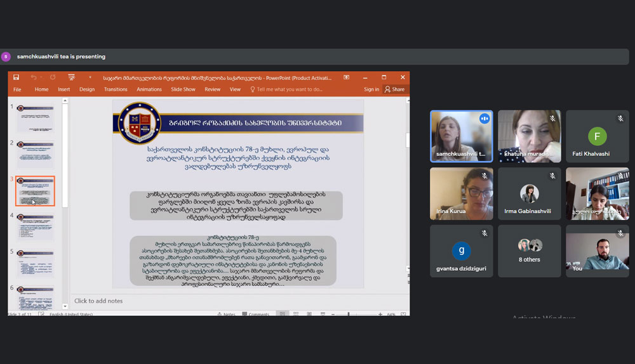Click the Undo arrow icon

point(32,77)
